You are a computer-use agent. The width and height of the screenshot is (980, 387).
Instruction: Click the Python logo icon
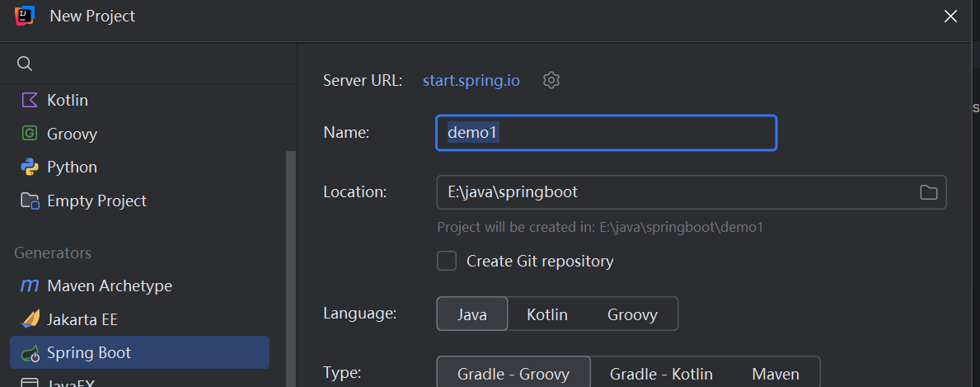30,167
